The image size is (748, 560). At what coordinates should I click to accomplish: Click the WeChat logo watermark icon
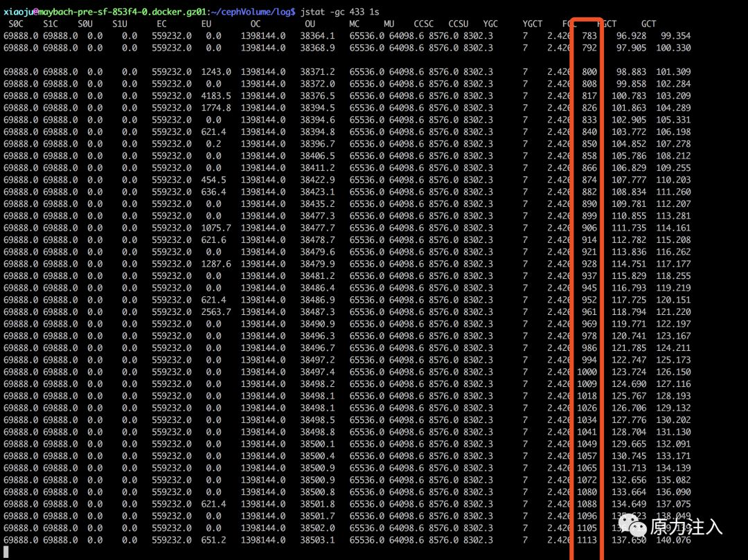point(632,525)
